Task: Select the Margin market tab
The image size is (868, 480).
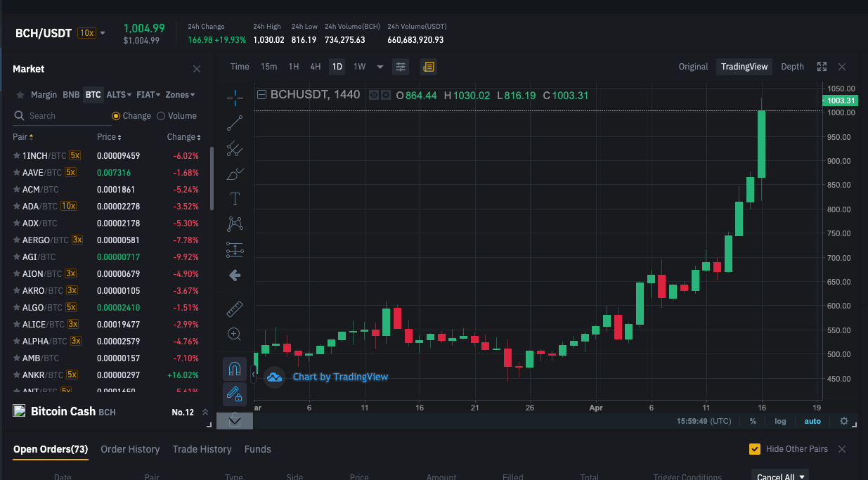Action: click(x=44, y=94)
